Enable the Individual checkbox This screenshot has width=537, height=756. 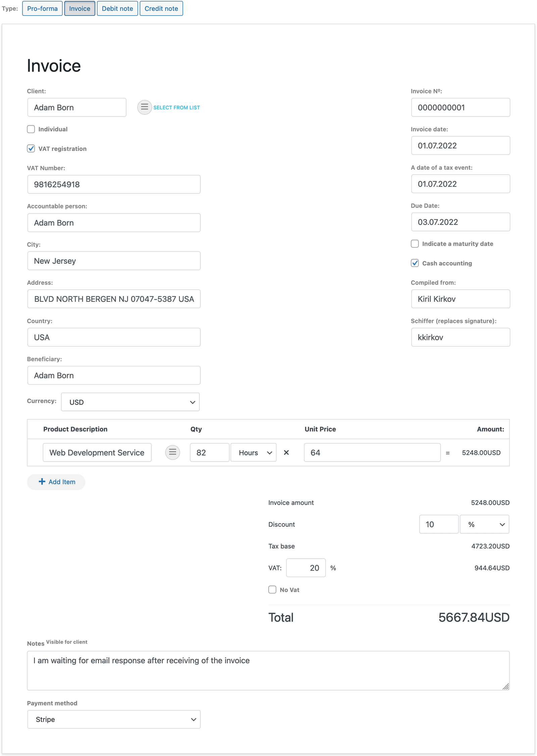click(x=31, y=129)
